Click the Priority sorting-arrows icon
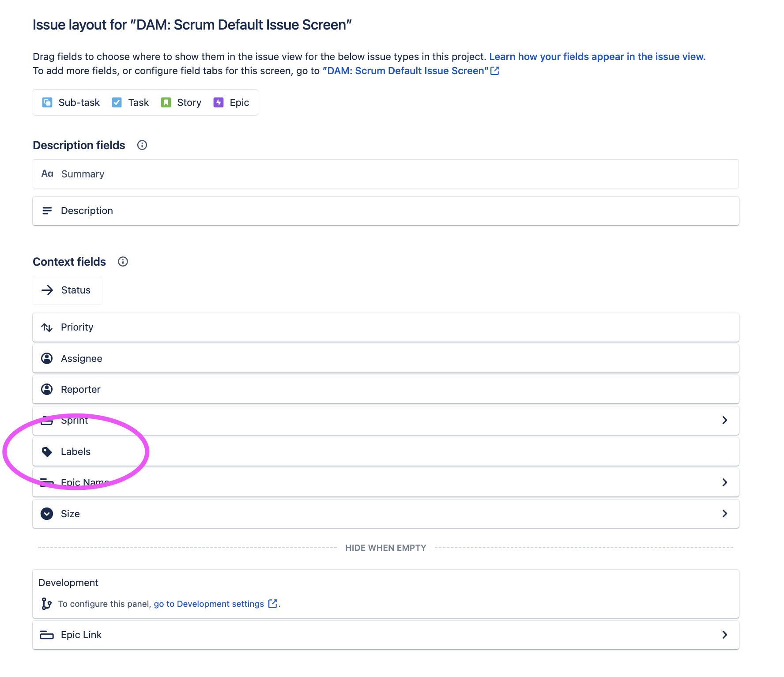The image size is (784, 677). tap(47, 327)
